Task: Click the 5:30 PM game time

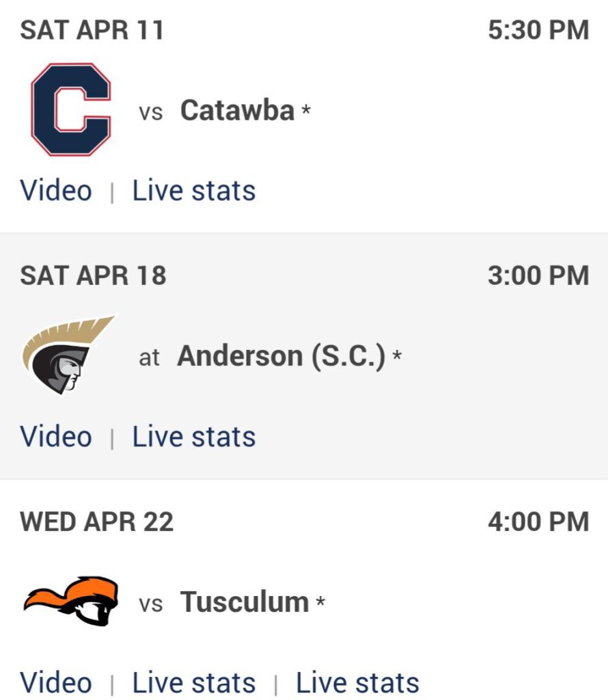Action: [538, 30]
